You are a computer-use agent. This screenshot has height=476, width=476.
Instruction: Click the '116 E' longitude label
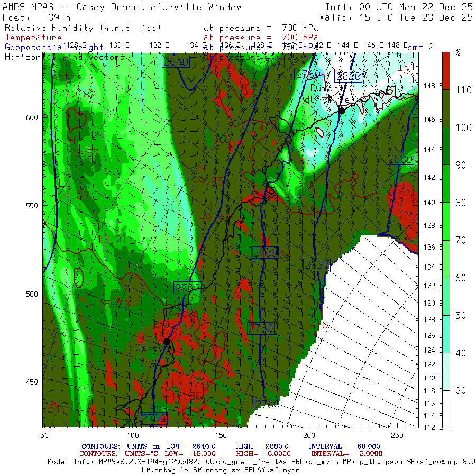433,404
